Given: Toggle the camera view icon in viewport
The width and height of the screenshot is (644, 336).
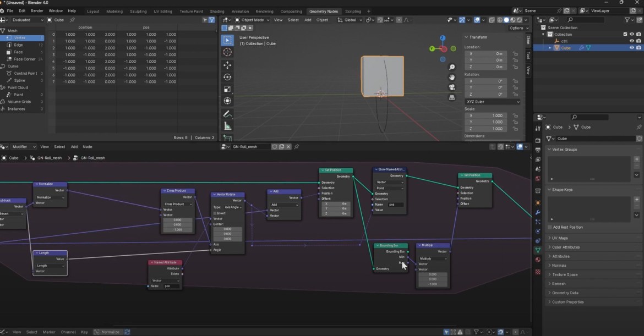Looking at the screenshot, I should point(452,87).
